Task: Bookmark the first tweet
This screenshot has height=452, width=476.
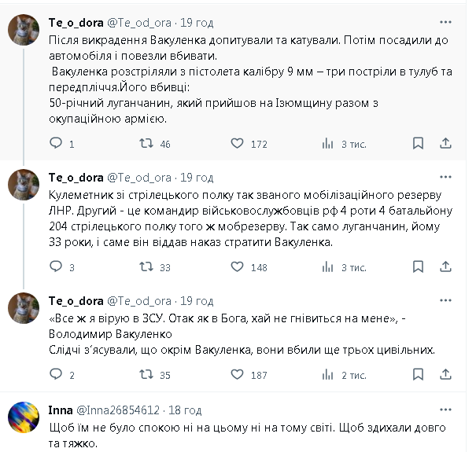Action: click(x=419, y=144)
